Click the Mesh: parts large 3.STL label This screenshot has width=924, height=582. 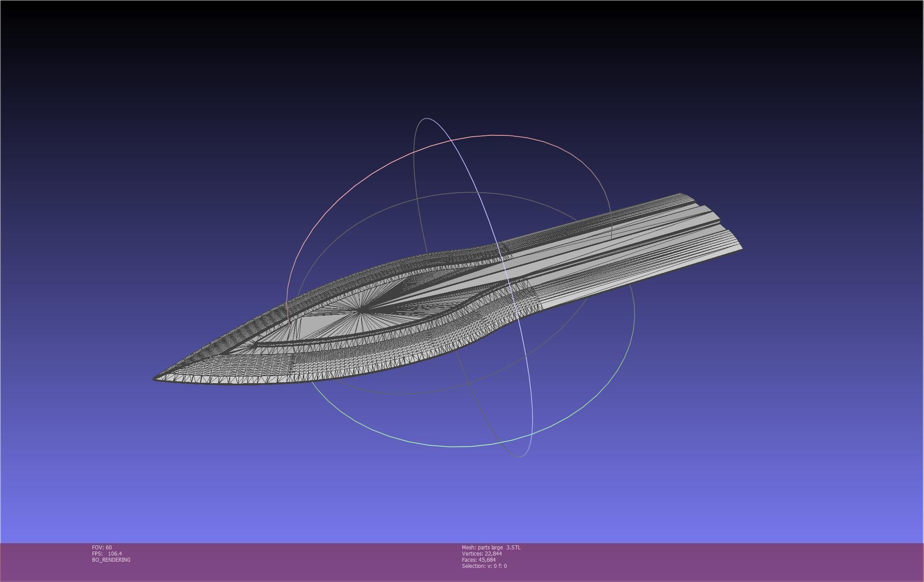point(491,547)
